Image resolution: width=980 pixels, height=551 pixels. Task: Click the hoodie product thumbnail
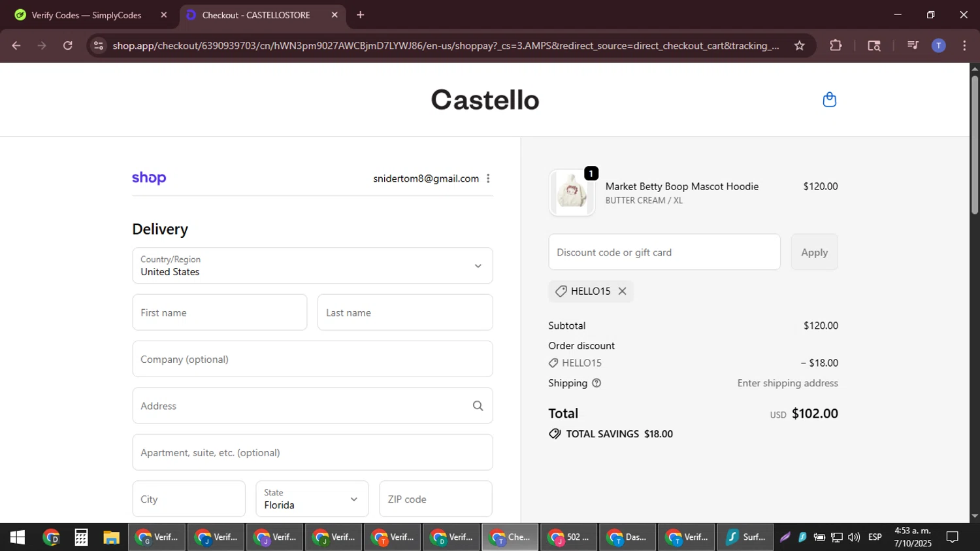[572, 193]
